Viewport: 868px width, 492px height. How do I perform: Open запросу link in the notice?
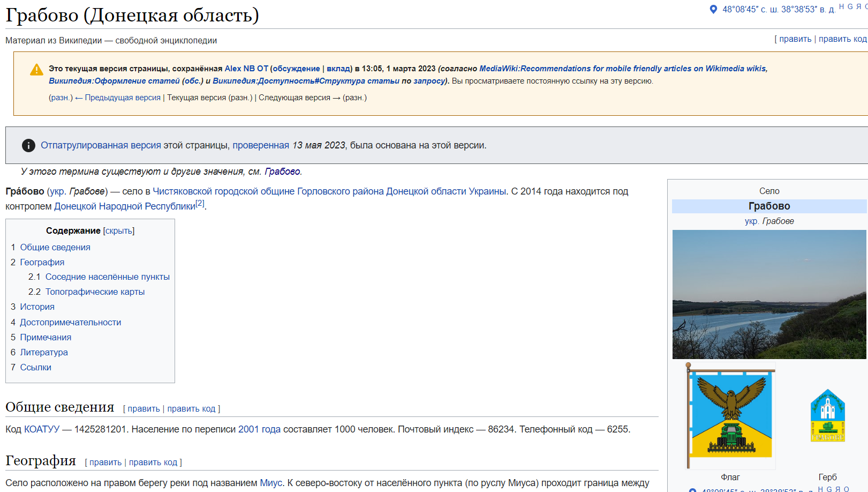click(x=429, y=81)
